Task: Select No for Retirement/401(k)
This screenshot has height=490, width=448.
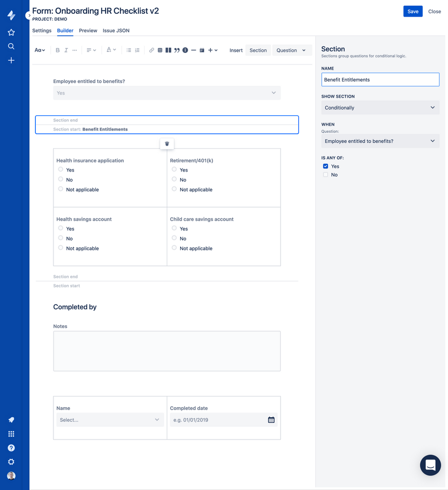Action: pos(174,180)
